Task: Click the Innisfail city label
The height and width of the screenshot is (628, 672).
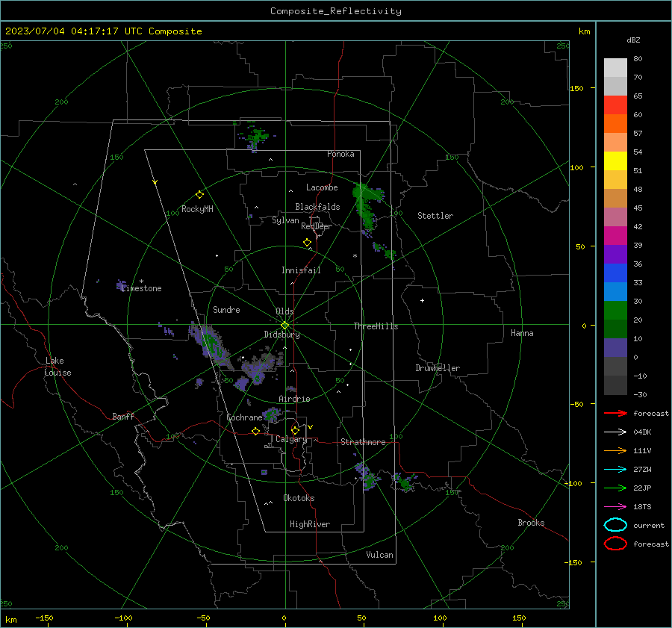Action: tap(301, 270)
